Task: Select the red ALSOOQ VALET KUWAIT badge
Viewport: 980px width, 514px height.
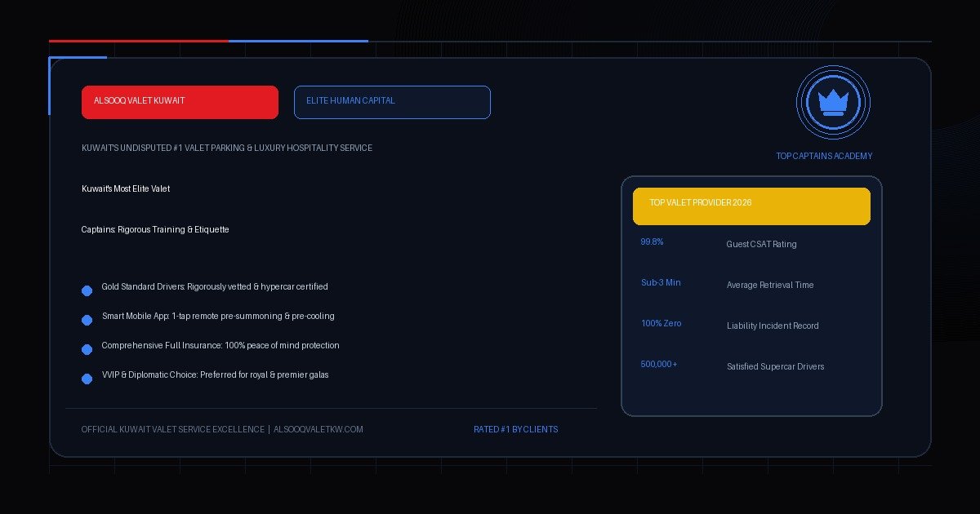Action: point(180,102)
